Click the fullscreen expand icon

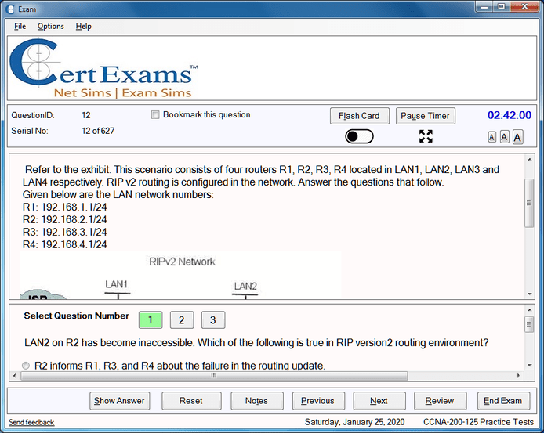coord(426,136)
